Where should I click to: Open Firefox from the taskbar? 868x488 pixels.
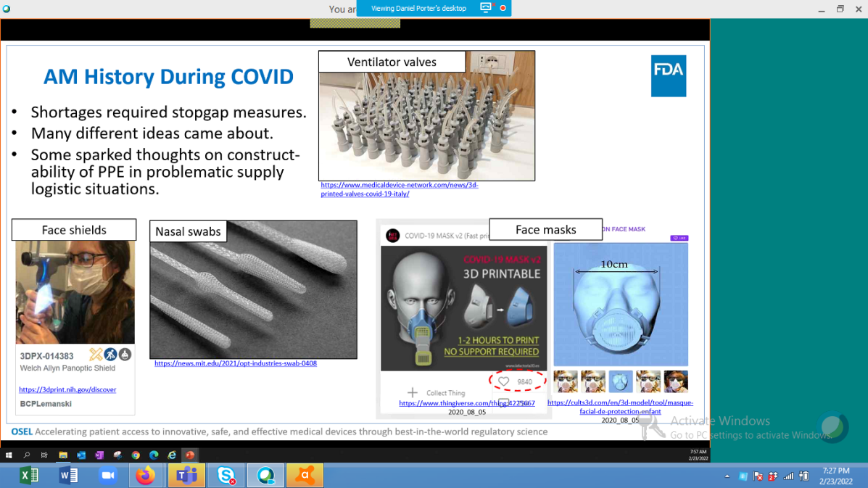146,475
